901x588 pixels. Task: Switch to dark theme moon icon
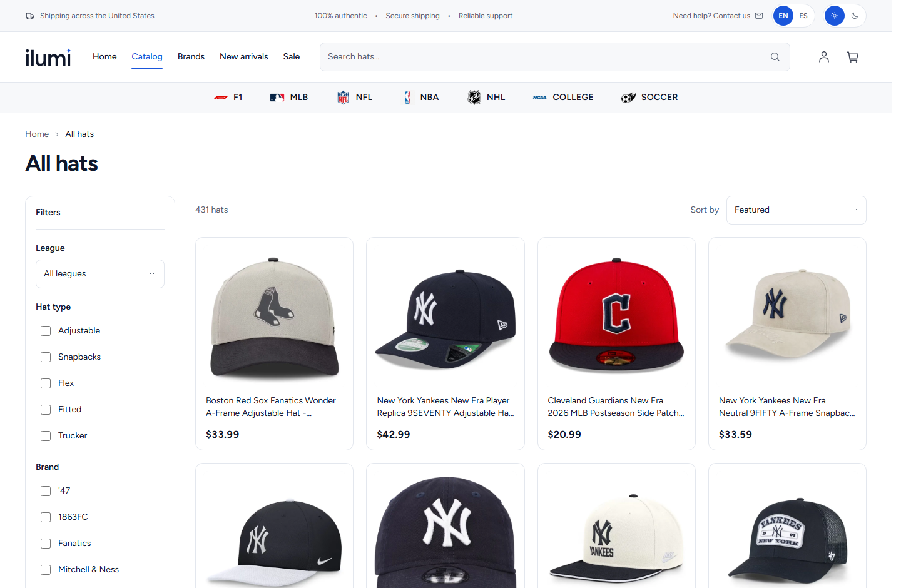(x=855, y=16)
